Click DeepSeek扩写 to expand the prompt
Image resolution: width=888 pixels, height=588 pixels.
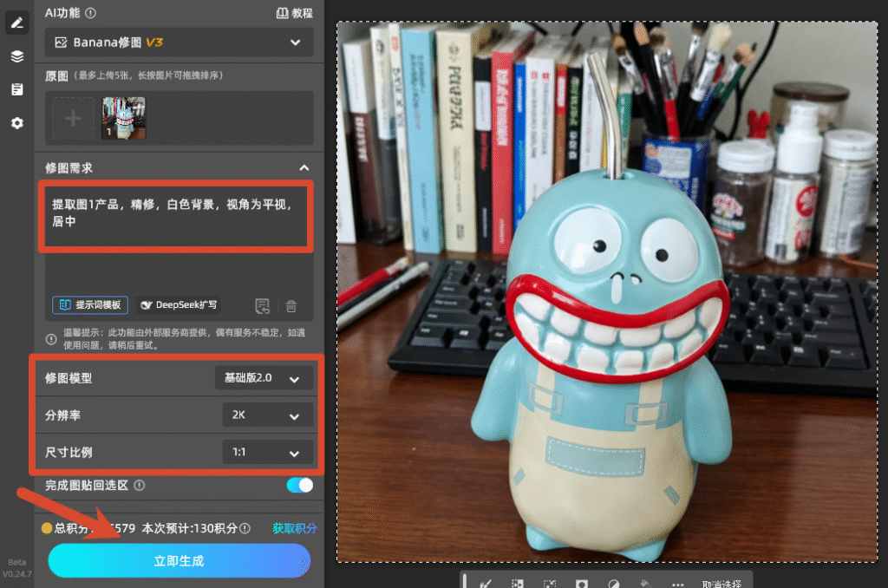179,304
